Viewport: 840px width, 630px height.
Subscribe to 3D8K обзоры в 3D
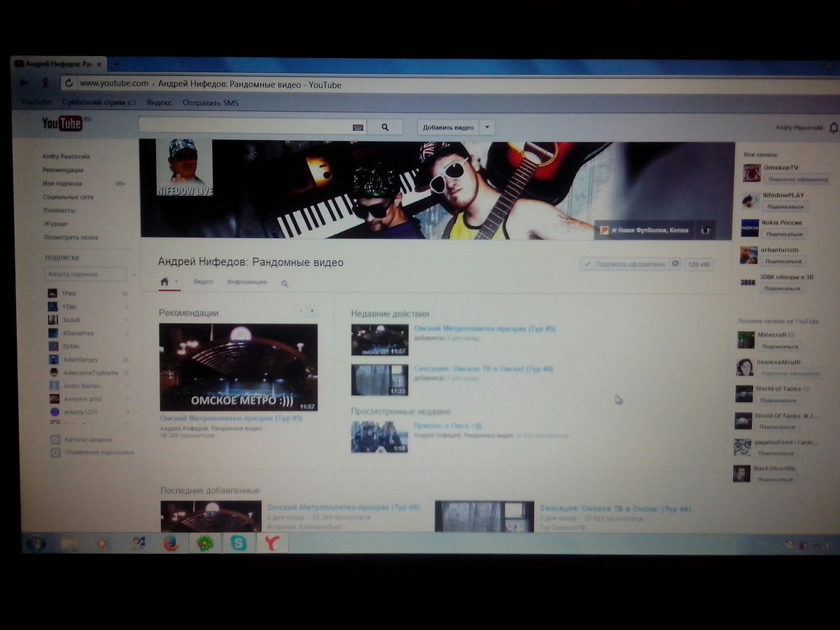pyautogui.click(x=780, y=288)
